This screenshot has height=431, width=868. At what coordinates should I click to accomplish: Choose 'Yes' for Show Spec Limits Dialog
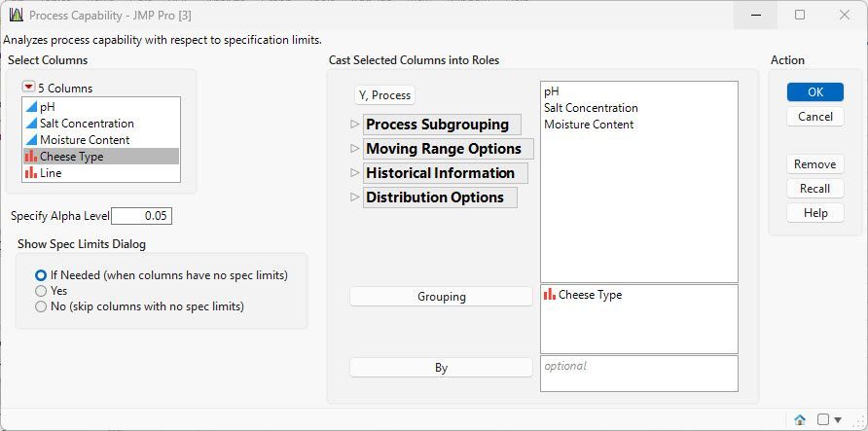41,291
